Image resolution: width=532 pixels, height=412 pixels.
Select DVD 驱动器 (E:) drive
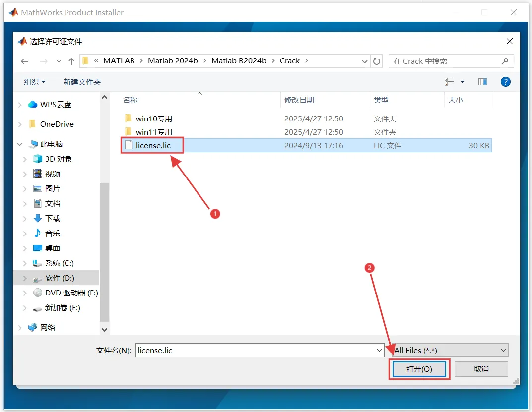pyautogui.click(x=71, y=293)
